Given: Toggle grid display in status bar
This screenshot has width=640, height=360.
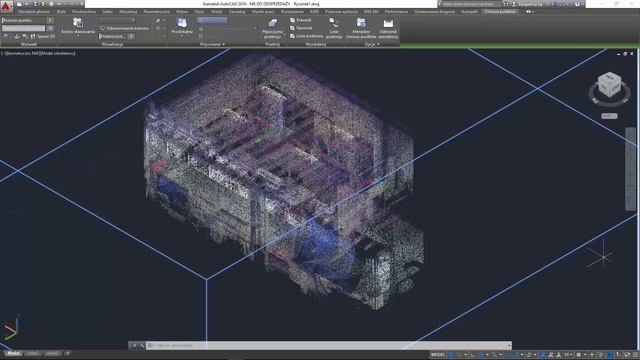Looking at the screenshot, I should click(451, 355).
